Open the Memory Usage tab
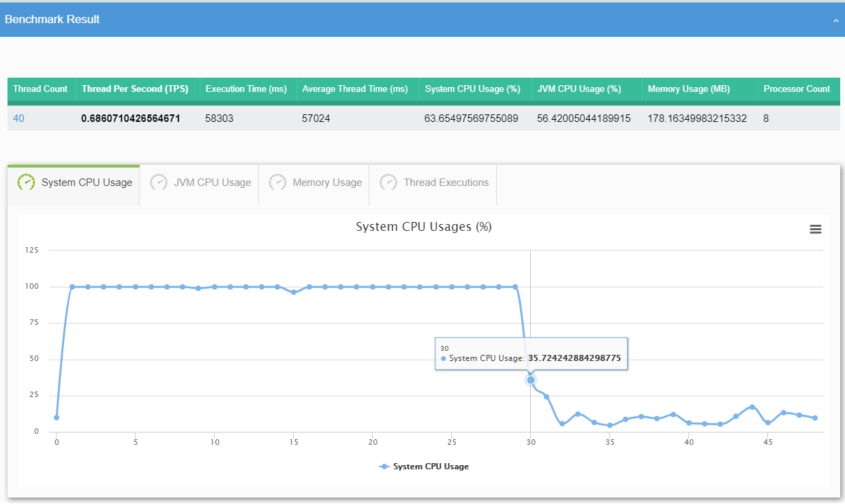The image size is (845, 504). pyautogui.click(x=314, y=184)
